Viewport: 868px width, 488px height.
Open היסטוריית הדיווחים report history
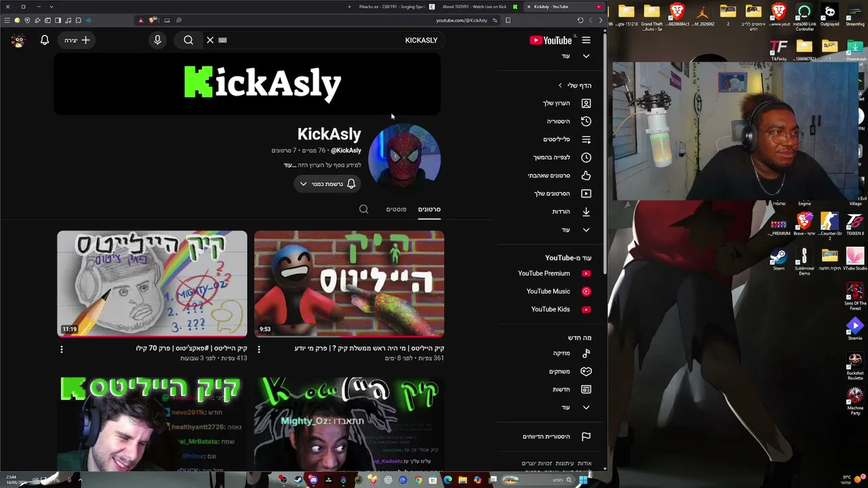click(x=556, y=436)
